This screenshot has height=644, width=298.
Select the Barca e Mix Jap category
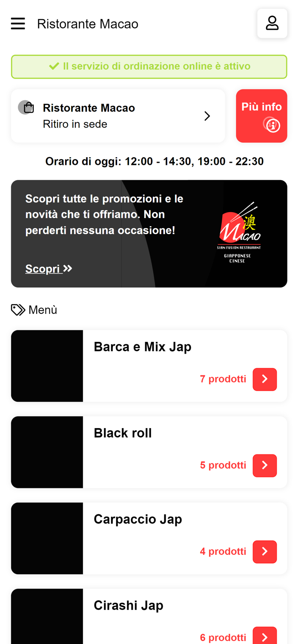[149, 366]
